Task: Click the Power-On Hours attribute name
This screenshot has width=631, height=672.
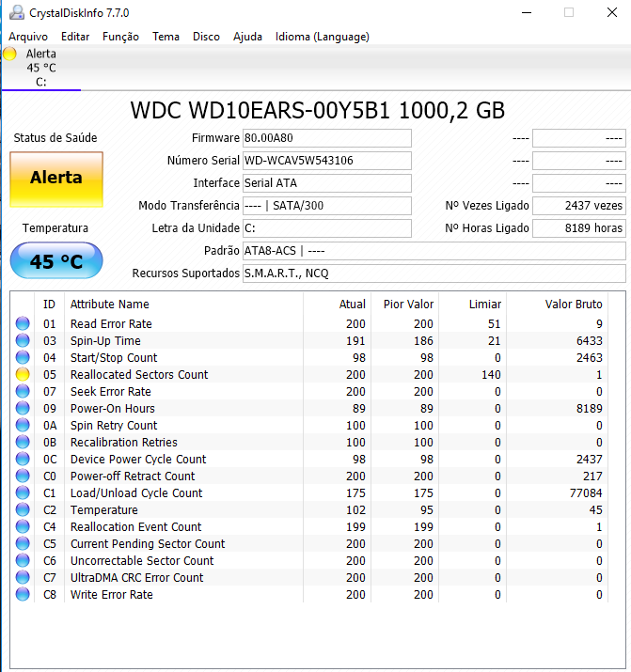Action: tap(112, 409)
